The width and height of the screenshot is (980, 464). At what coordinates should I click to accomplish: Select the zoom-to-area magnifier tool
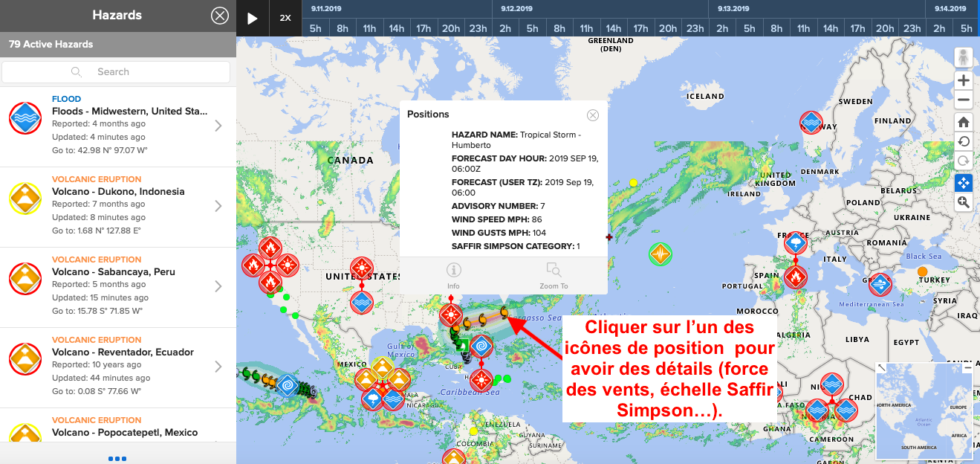pyautogui.click(x=964, y=202)
